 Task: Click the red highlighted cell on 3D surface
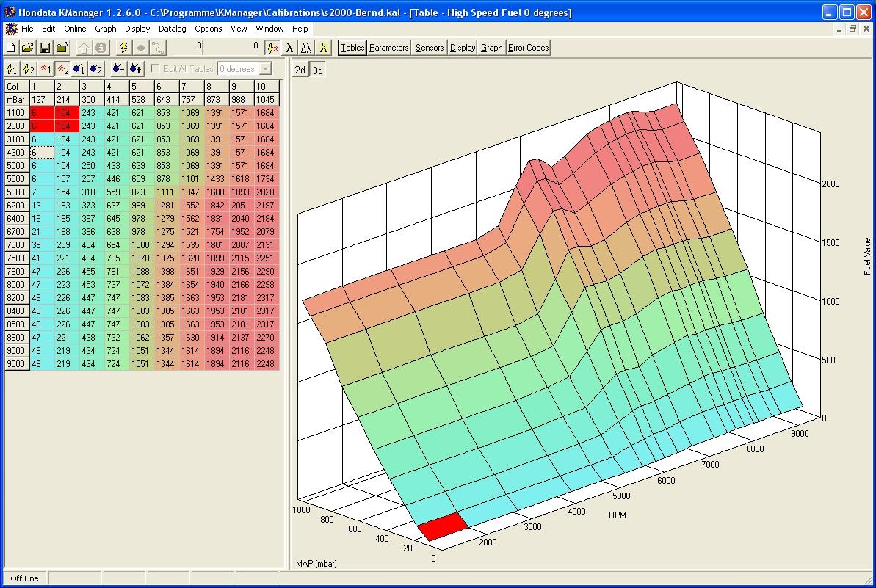(443, 526)
